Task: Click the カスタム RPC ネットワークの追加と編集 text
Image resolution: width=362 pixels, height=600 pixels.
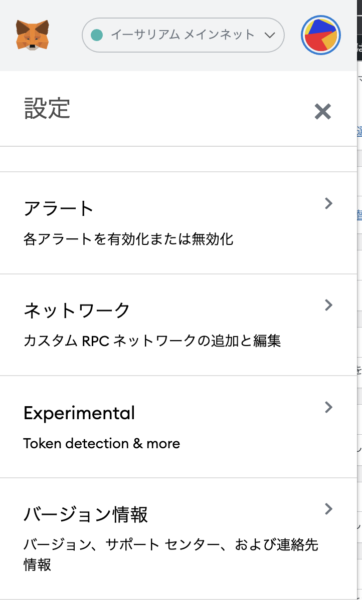Action: pos(152,341)
